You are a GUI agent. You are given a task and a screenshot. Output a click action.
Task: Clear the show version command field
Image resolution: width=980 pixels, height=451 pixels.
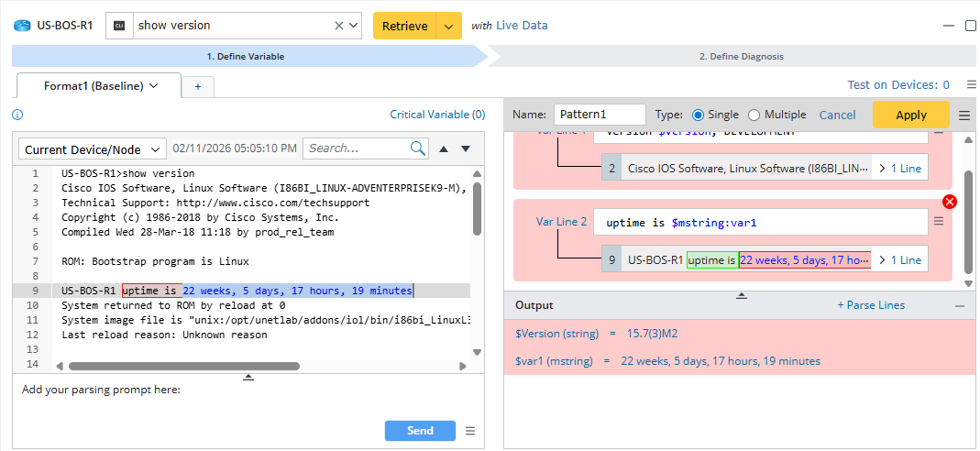point(337,26)
